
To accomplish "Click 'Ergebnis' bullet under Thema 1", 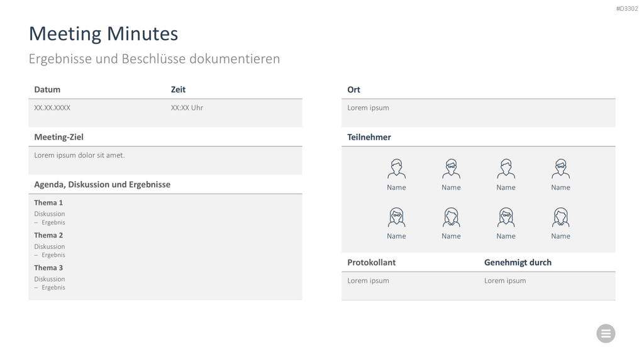I will click(53, 222).
